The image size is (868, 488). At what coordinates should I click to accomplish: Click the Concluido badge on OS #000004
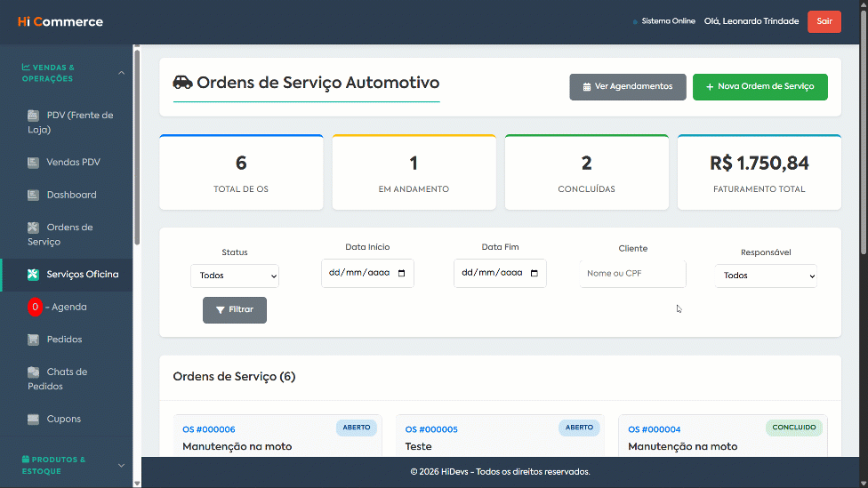coord(794,428)
